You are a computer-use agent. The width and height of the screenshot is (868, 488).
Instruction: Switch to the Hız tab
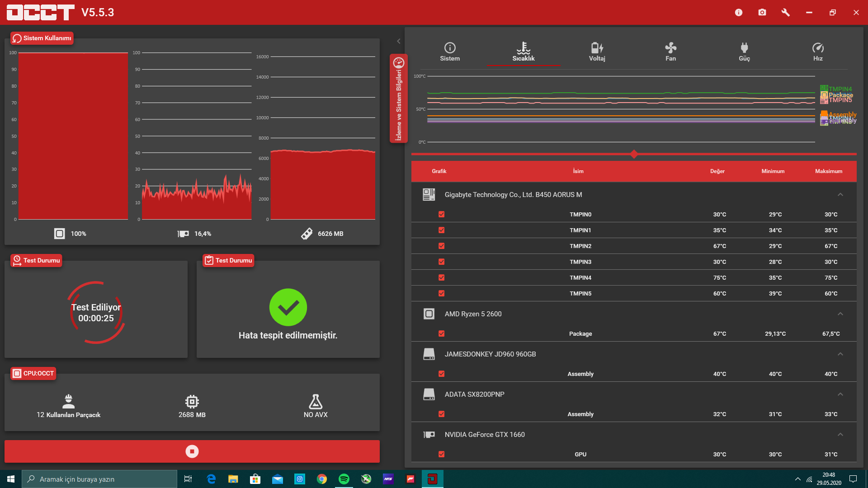(x=818, y=52)
